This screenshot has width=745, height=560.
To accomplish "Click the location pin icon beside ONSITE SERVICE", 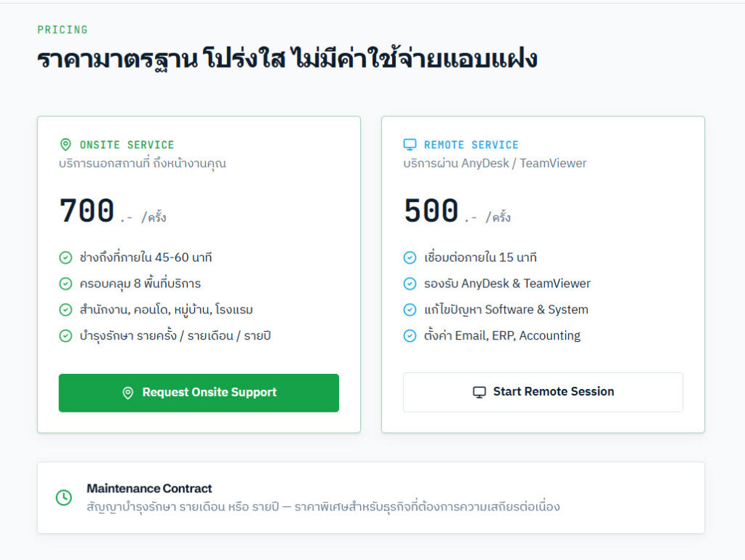I will [65, 145].
